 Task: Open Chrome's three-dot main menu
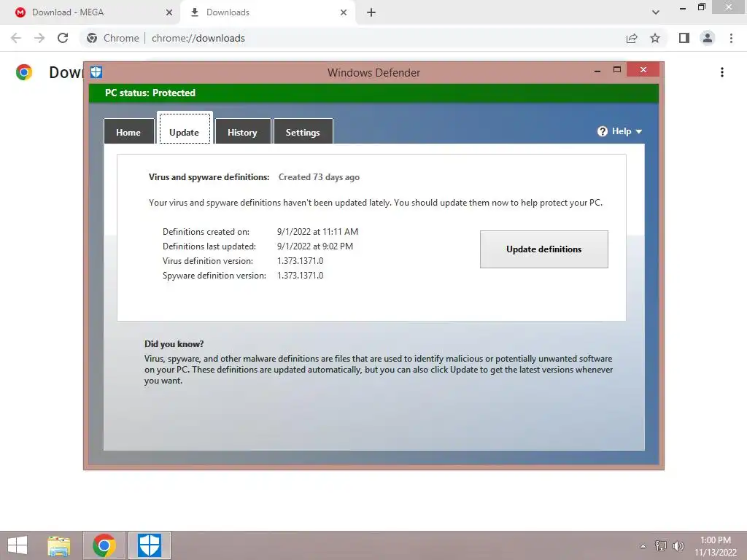(x=731, y=38)
